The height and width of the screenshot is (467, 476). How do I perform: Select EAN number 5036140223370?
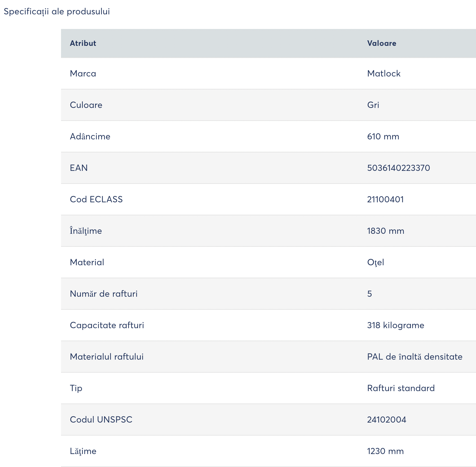(398, 168)
